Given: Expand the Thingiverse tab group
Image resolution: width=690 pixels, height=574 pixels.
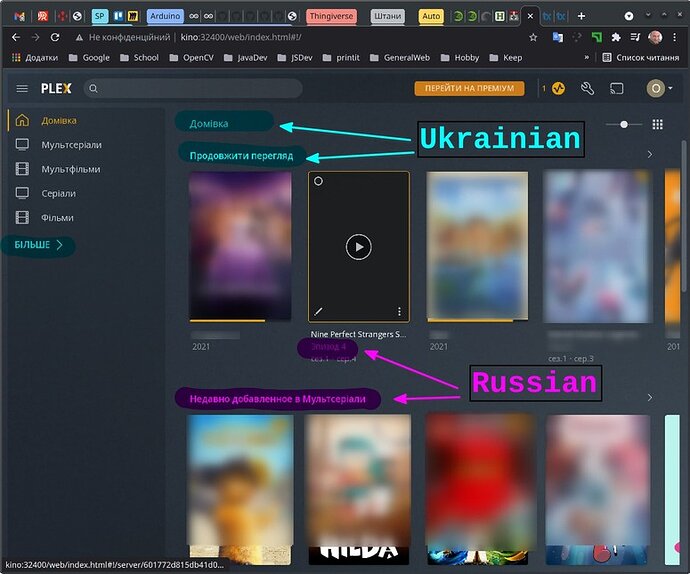Looking at the screenshot, I should [x=331, y=16].
